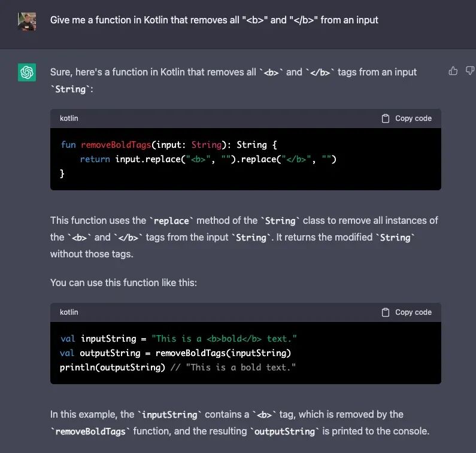Click the "kotlin" label of the first code block
The height and width of the screenshot is (453, 476).
pos(69,118)
